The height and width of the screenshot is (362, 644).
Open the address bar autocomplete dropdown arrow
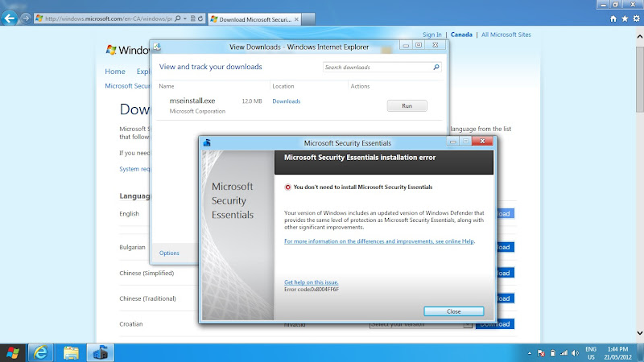(x=185, y=19)
